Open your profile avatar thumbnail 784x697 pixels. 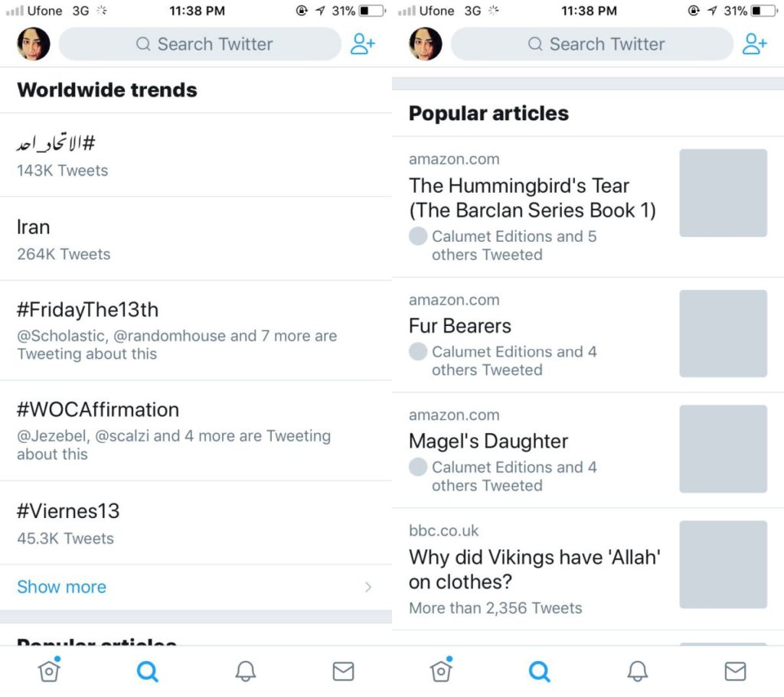pos(32,44)
